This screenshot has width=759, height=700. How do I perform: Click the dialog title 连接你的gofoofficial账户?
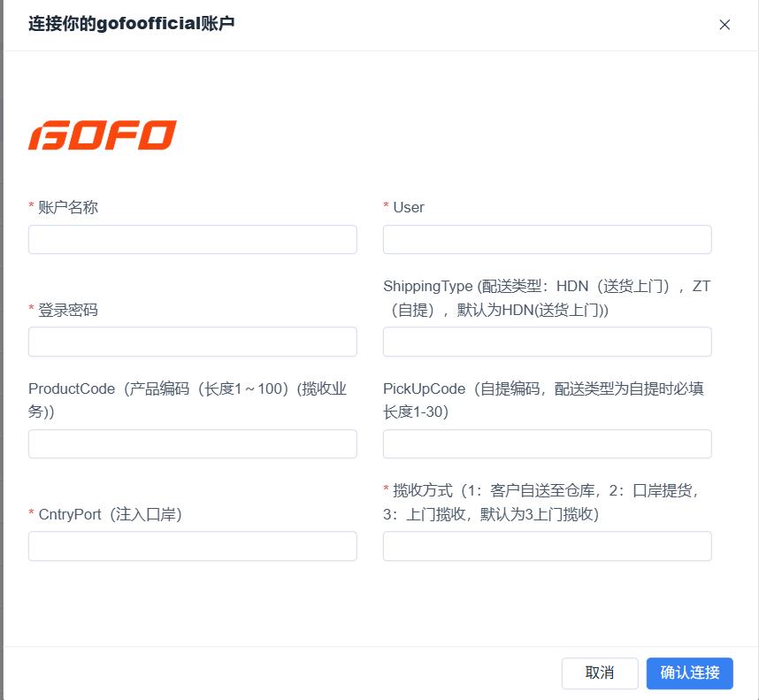pyautogui.click(x=131, y=24)
